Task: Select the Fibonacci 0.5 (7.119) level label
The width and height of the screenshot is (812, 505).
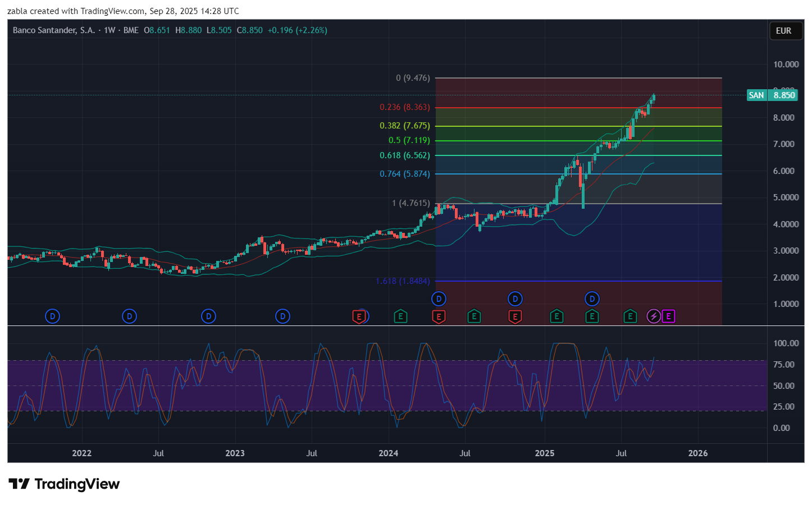Action: 409,140
